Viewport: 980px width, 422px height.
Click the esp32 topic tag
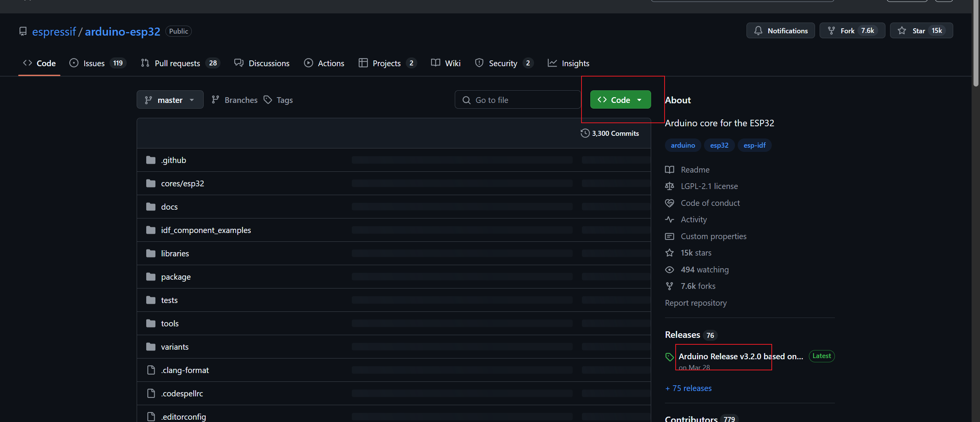tap(719, 145)
